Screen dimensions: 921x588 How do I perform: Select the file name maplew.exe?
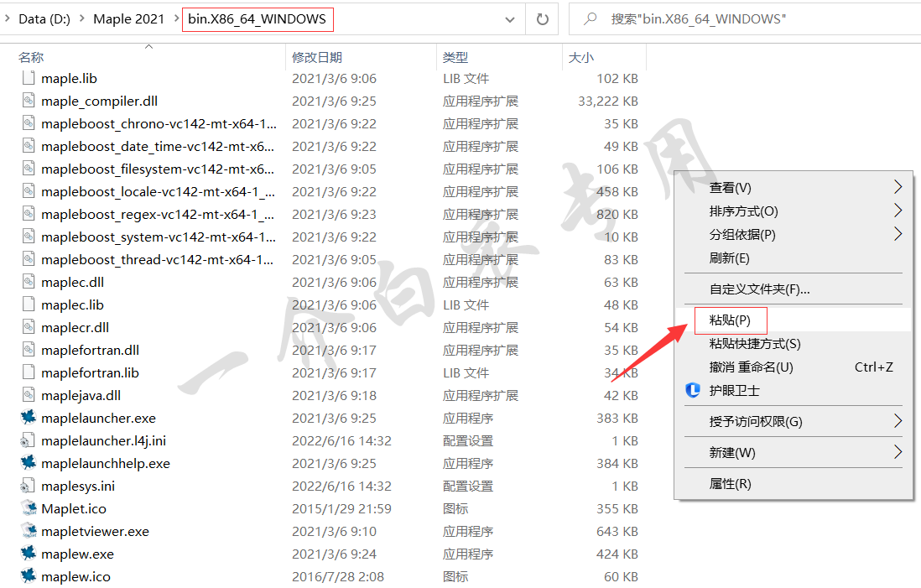click(x=77, y=554)
